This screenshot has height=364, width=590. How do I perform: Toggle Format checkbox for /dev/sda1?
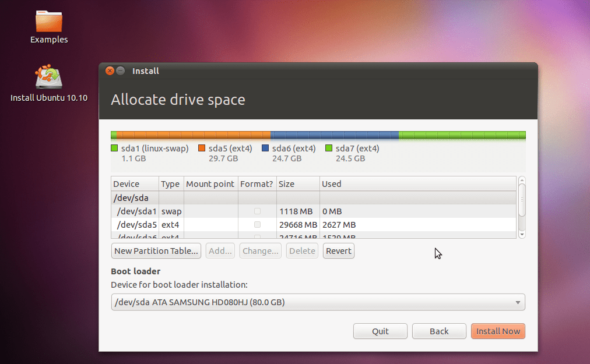[257, 211]
